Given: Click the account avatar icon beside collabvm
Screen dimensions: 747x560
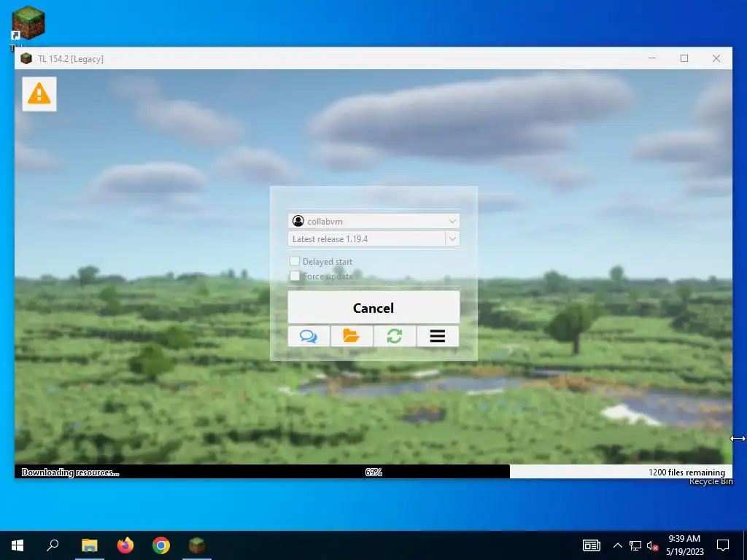Looking at the screenshot, I should click(298, 221).
